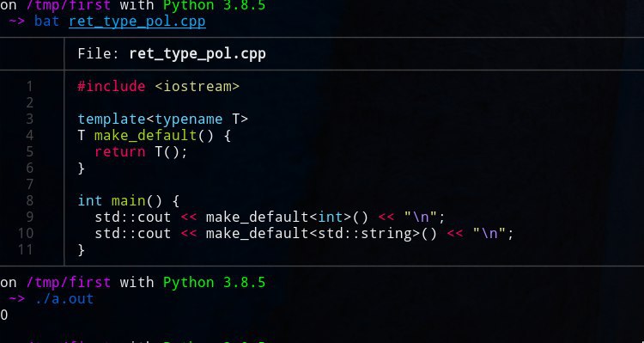Click the first << operator on line 9
Screen dimensions: 644x343
[x=189, y=217]
